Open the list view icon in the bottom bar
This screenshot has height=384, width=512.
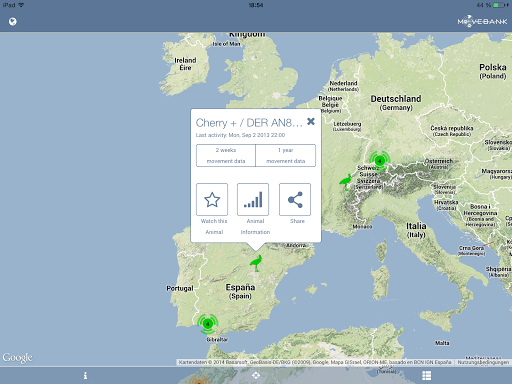pos(426,376)
